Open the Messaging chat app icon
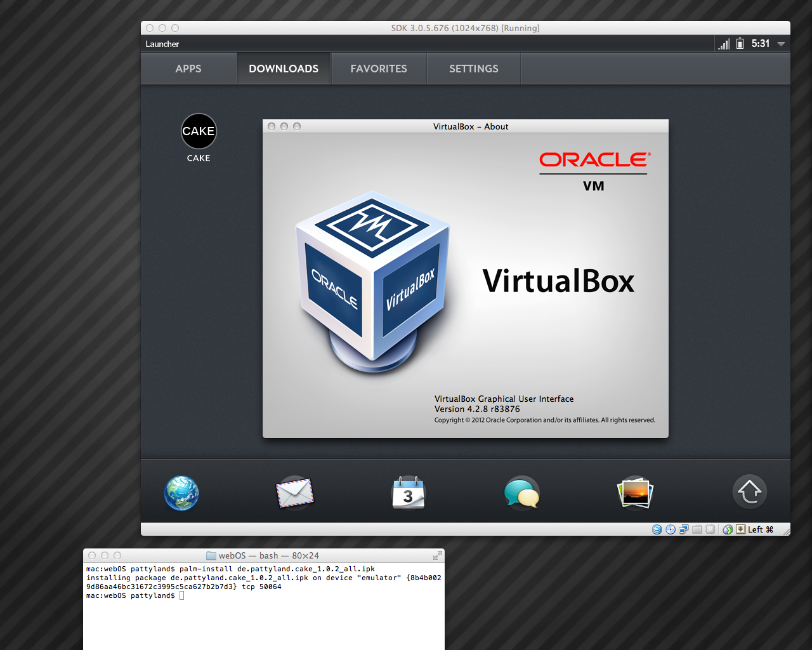The image size is (812, 650). 521,493
